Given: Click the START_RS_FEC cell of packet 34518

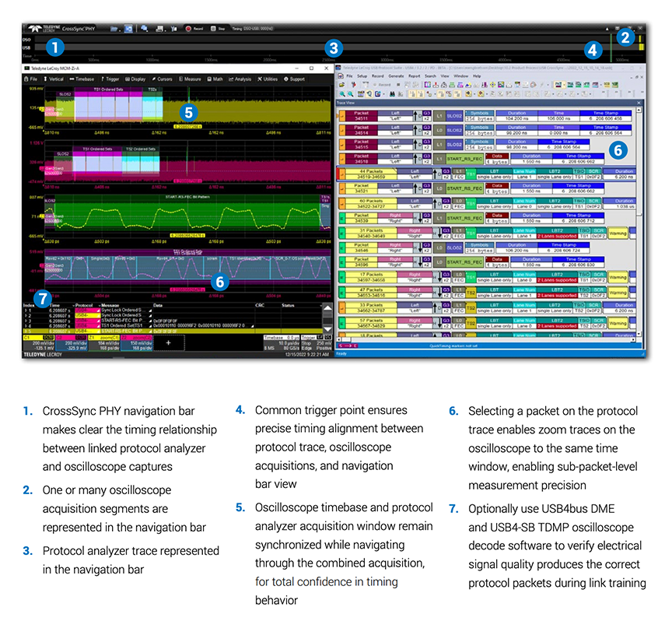Looking at the screenshot, I should pyautogui.click(x=464, y=159).
